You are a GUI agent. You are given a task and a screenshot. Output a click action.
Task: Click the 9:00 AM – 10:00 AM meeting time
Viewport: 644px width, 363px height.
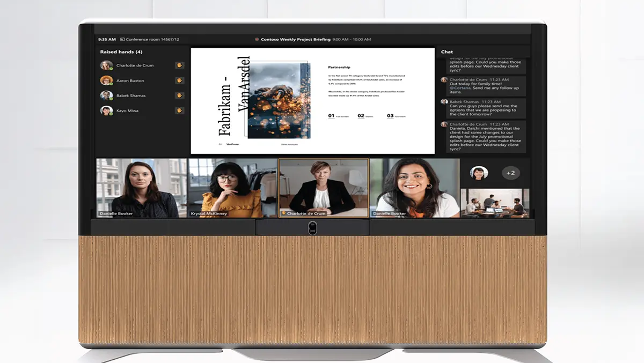(x=352, y=39)
